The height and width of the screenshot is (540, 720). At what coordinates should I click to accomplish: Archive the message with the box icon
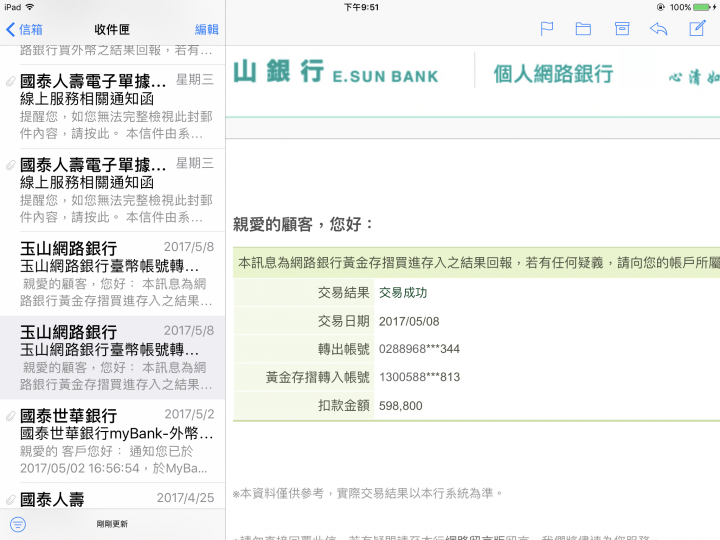[x=621, y=29]
